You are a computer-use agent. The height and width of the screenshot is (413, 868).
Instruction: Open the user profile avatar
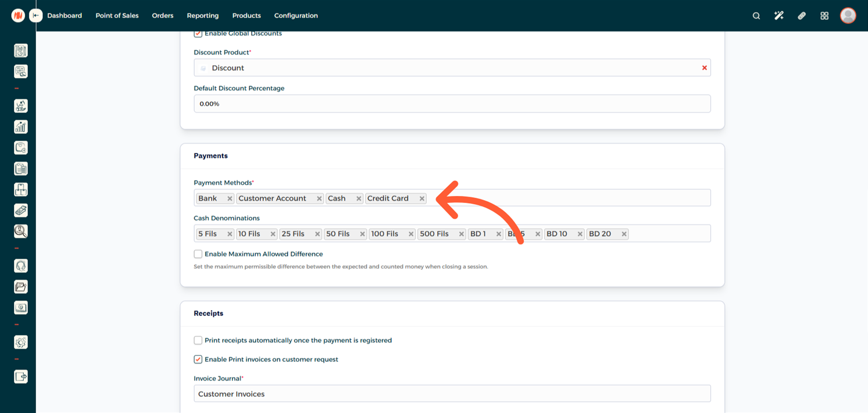click(x=848, y=16)
